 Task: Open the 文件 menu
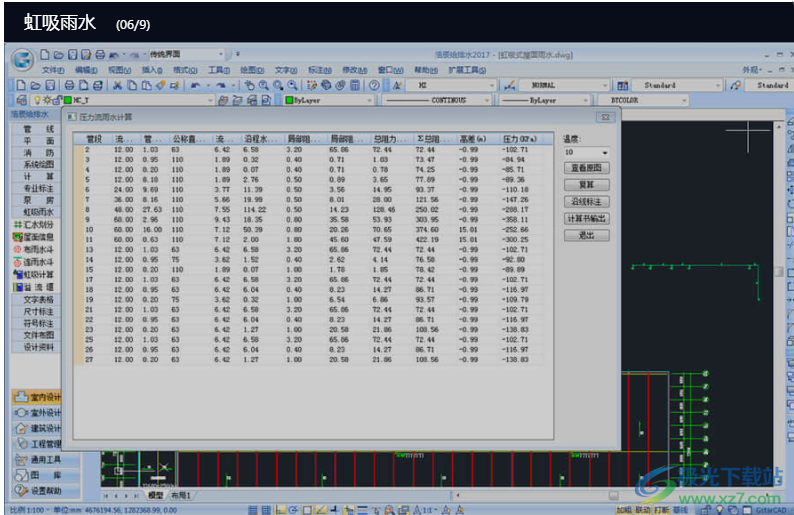pos(53,70)
